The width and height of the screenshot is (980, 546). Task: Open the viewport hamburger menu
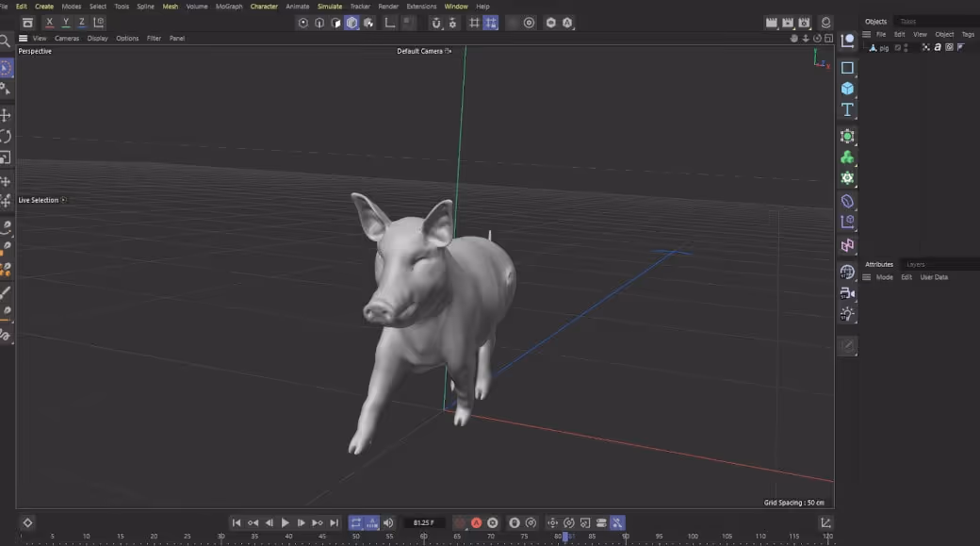(x=24, y=38)
